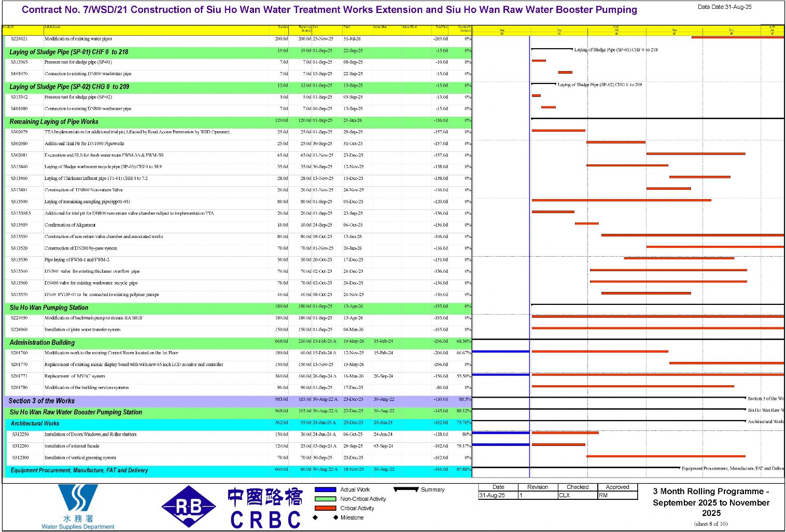The height and width of the screenshot is (532, 786).
Task: Click "Installation of vertical greening system" activity
Action: click(x=80, y=458)
